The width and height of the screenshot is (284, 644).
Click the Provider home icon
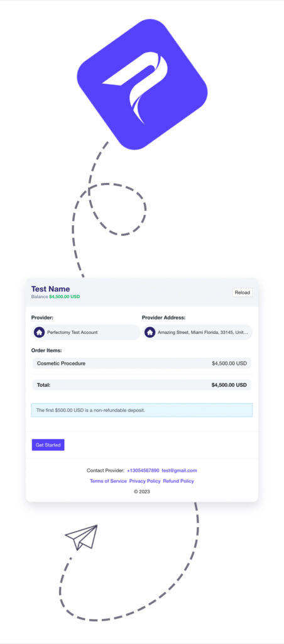[39, 332]
